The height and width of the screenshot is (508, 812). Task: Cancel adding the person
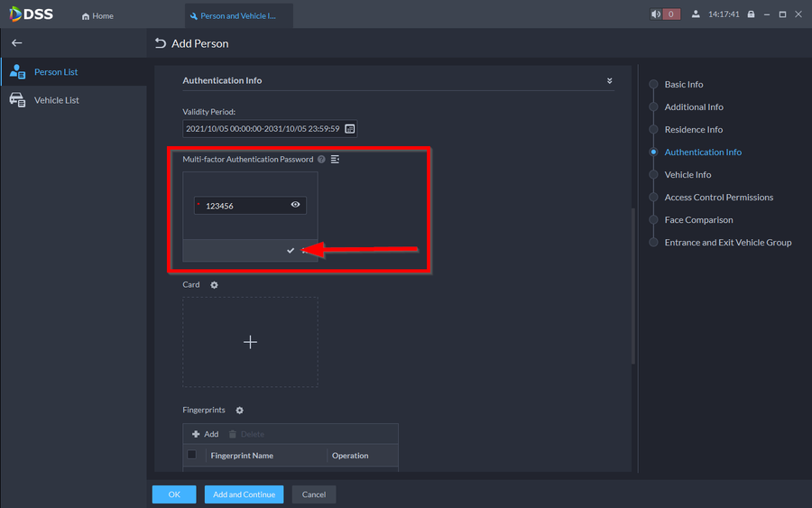[x=314, y=494]
